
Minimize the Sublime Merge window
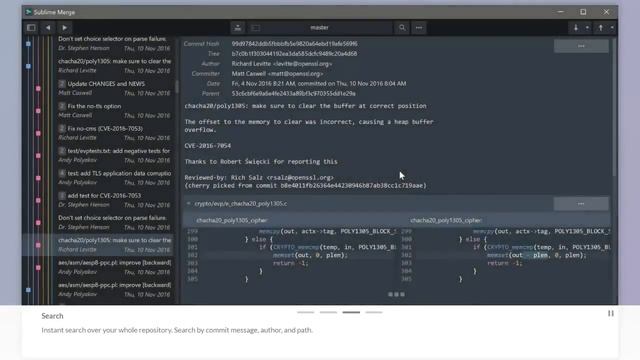pos(560,12)
